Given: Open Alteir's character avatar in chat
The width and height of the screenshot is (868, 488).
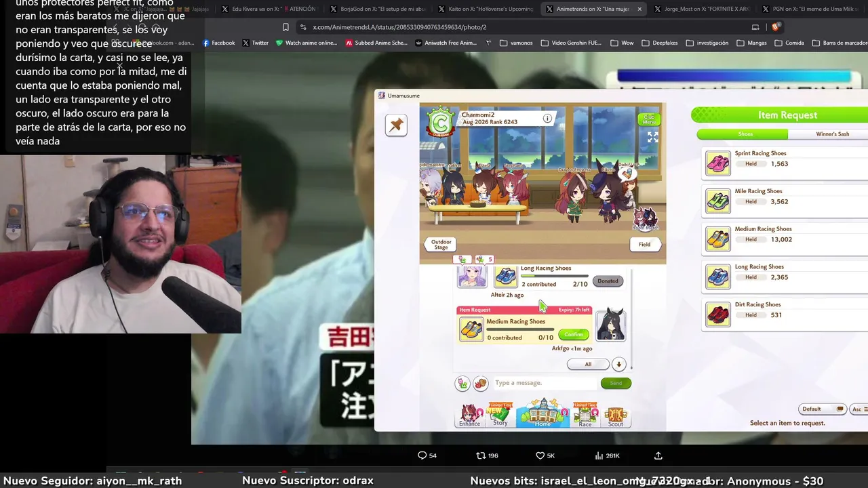Looking at the screenshot, I should click(472, 277).
